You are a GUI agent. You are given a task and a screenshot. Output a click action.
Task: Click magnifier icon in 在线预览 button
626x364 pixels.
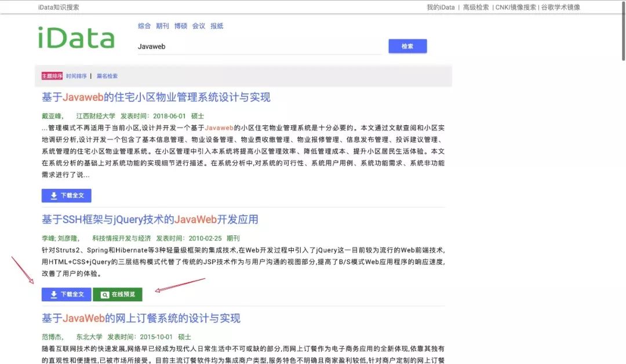(104, 294)
